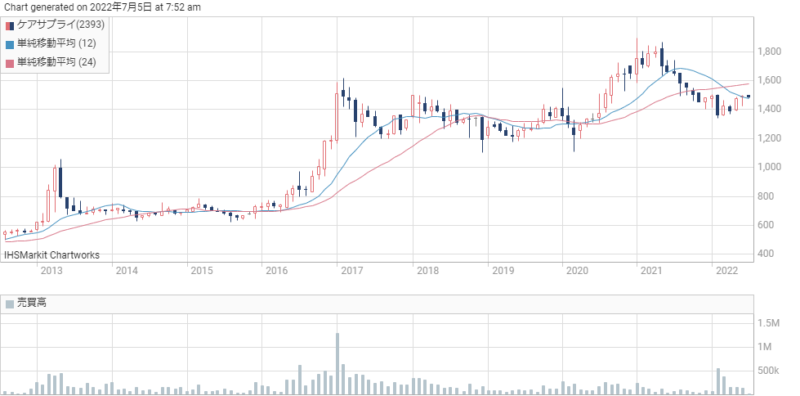Viewport: 800px width, 396px height.
Task: Click the 2020 year label on axis
Action: point(578,271)
